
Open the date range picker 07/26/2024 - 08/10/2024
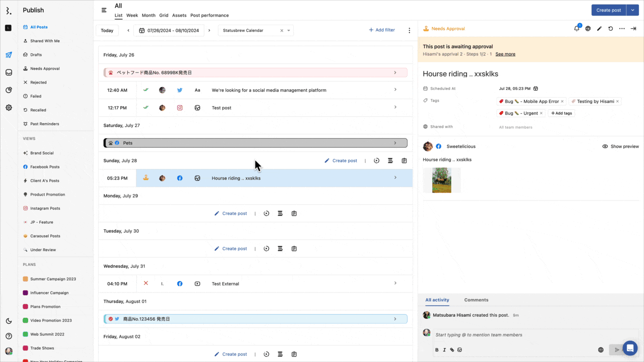pos(169,31)
